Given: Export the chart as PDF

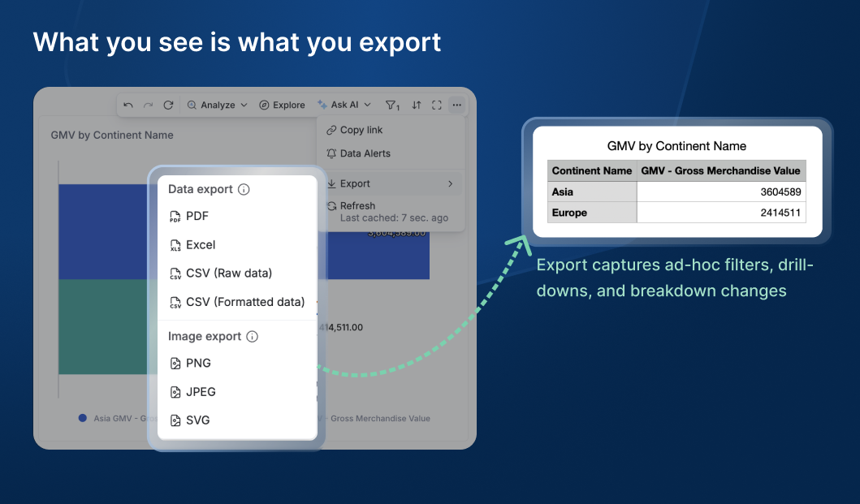Looking at the screenshot, I should (x=195, y=216).
